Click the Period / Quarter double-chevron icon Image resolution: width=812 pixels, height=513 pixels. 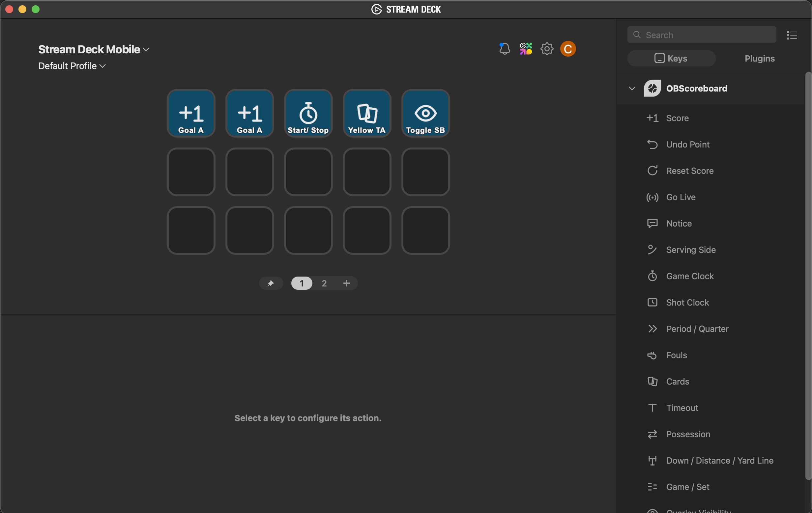(x=652, y=329)
